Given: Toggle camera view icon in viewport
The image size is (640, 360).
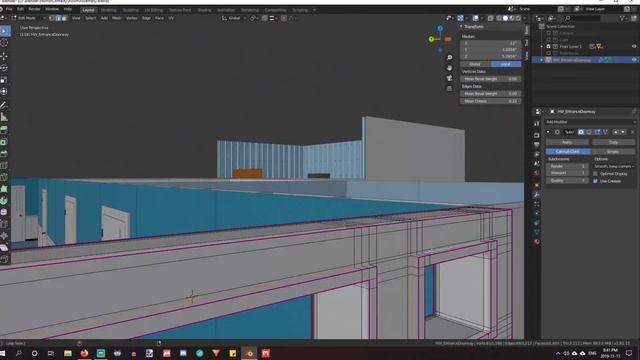Looking at the screenshot, I should [449, 78].
